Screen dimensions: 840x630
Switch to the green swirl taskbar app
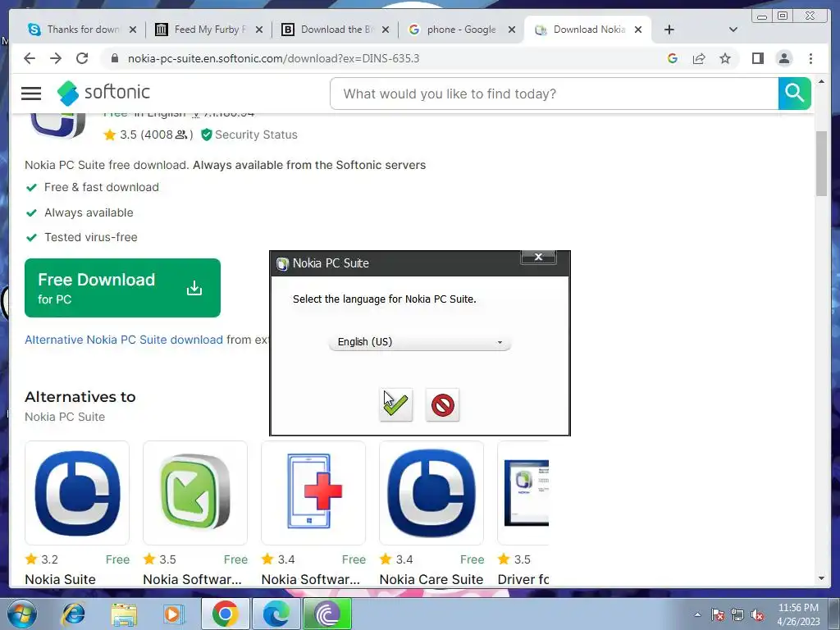point(326,614)
